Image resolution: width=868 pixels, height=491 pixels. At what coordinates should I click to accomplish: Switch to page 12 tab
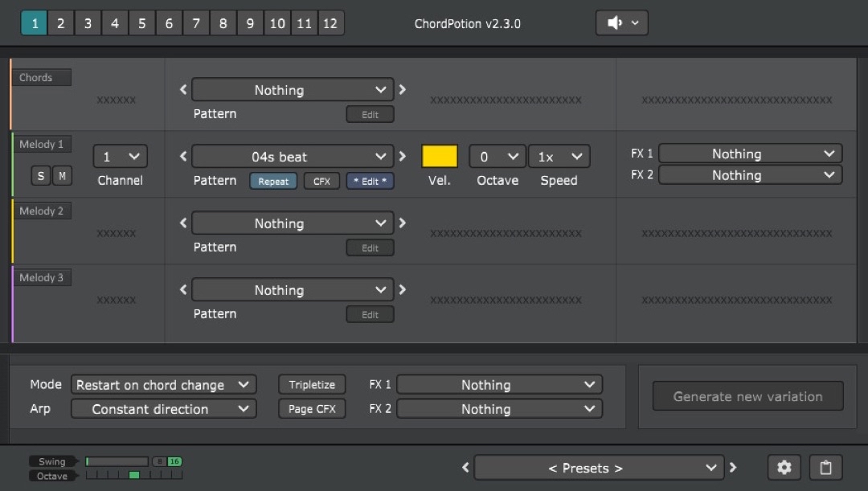click(x=330, y=23)
